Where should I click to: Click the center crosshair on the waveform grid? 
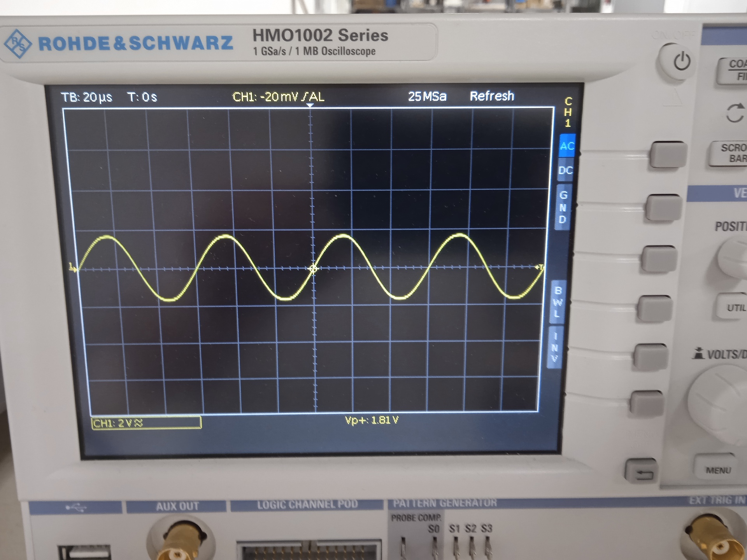313,269
